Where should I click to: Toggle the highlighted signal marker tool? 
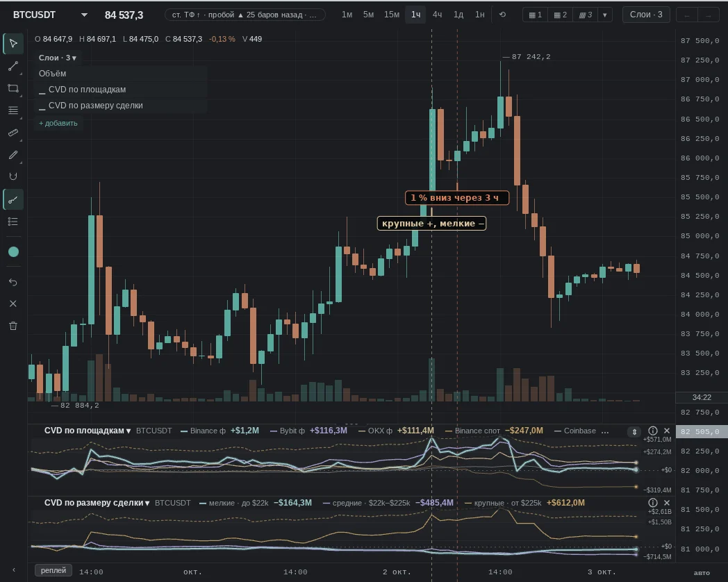click(x=13, y=199)
